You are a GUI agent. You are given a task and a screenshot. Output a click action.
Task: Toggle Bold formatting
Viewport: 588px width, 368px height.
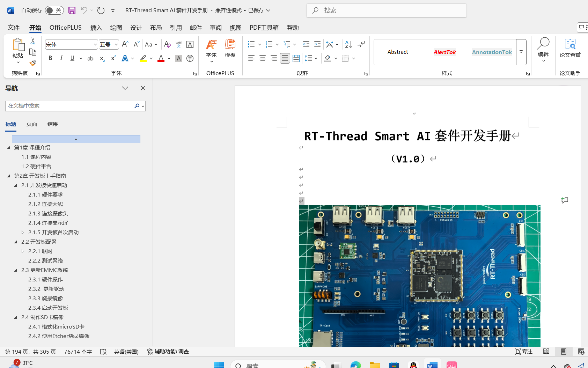click(x=50, y=58)
